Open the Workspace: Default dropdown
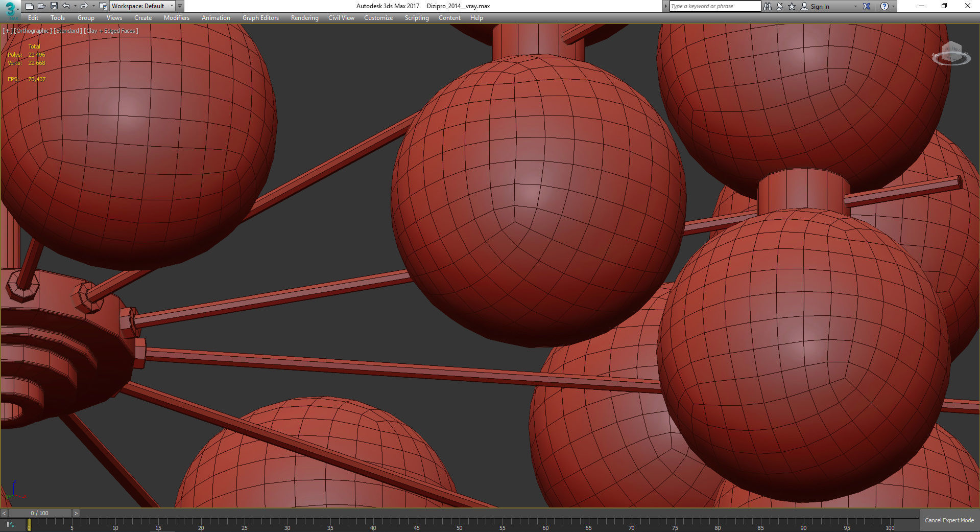The width and height of the screenshot is (980, 532). pos(142,6)
